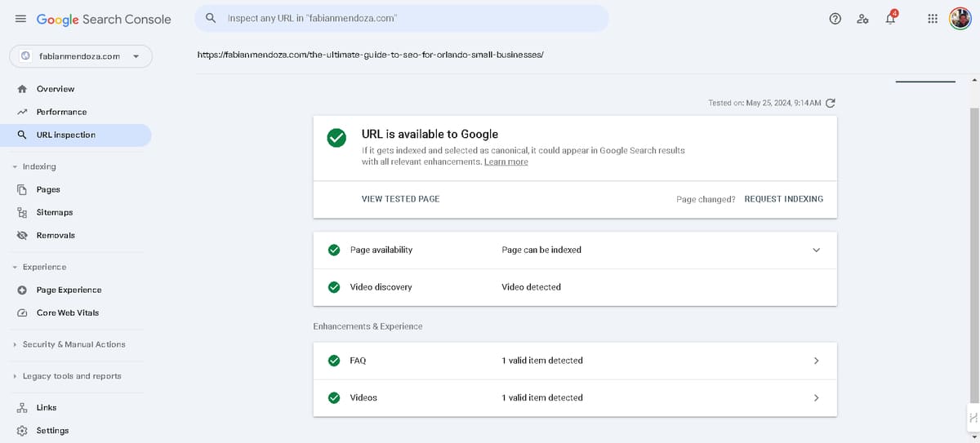Click the scrollbar up arrow
This screenshot has height=443, width=980.
973,80
